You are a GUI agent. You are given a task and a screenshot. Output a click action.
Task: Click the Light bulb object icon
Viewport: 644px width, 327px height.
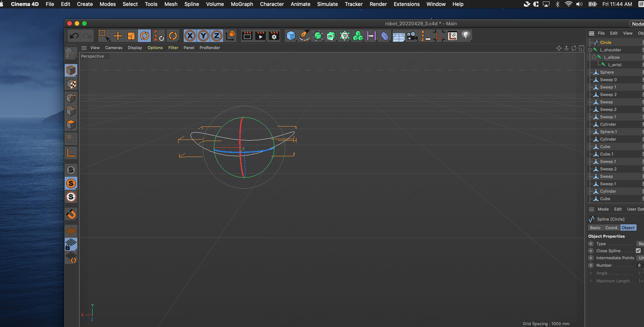(x=466, y=36)
